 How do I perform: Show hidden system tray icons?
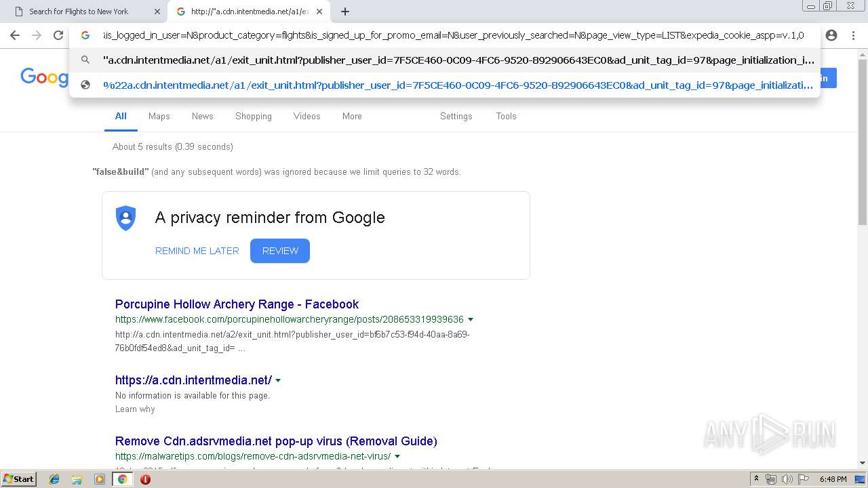[x=756, y=479]
